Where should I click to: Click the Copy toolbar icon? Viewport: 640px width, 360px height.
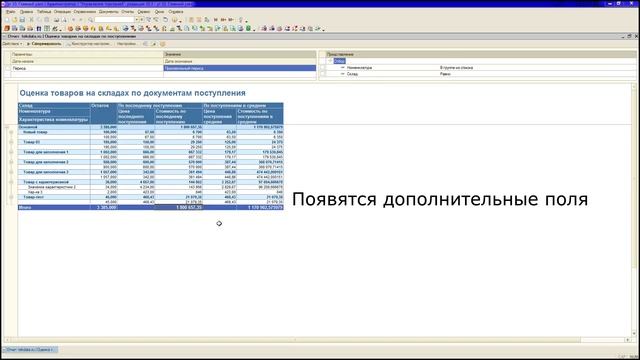tap(39, 20)
